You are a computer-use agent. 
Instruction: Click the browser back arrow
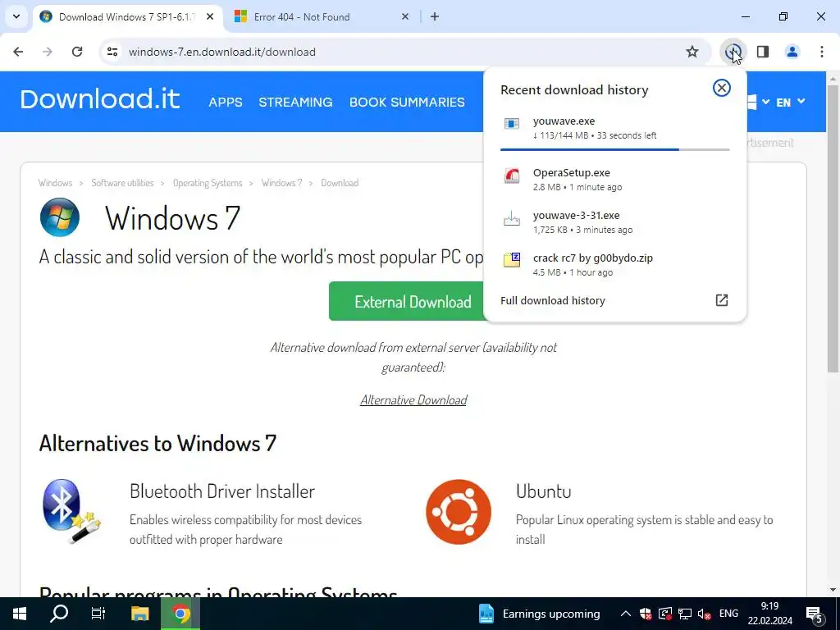(18, 52)
